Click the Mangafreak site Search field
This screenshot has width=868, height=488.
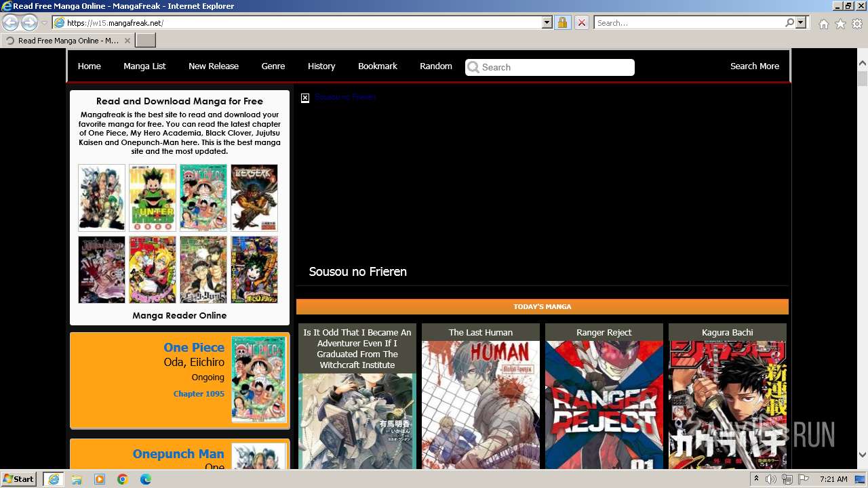coord(550,67)
